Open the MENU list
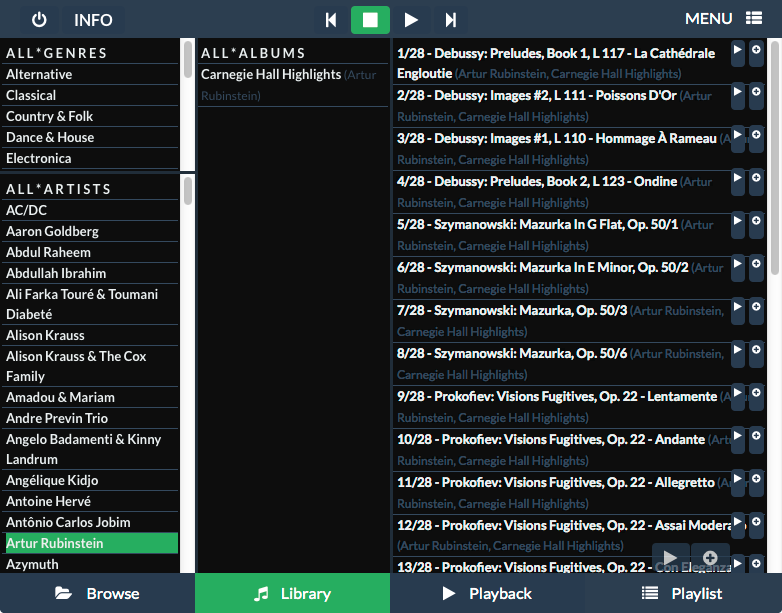Viewport: 782px width, 613px height. pos(723,19)
